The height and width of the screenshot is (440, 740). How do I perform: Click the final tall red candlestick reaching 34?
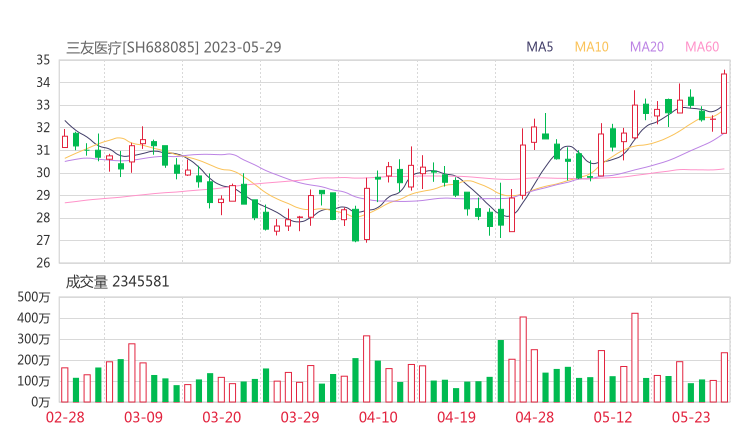pos(724,103)
